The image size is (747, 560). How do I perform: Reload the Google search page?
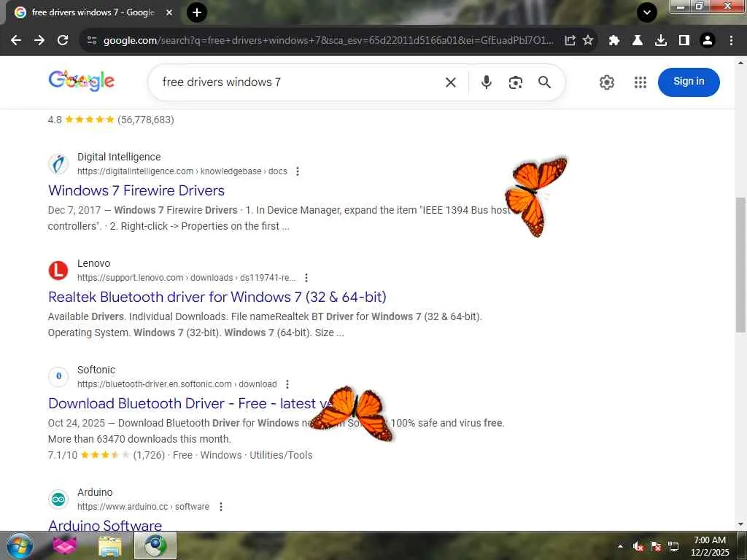tap(63, 41)
